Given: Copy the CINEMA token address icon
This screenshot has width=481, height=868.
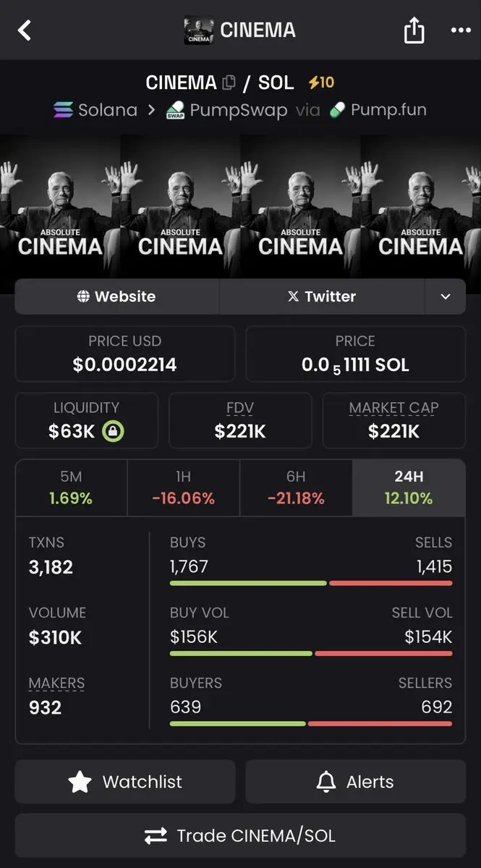Looking at the screenshot, I should [229, 82].
